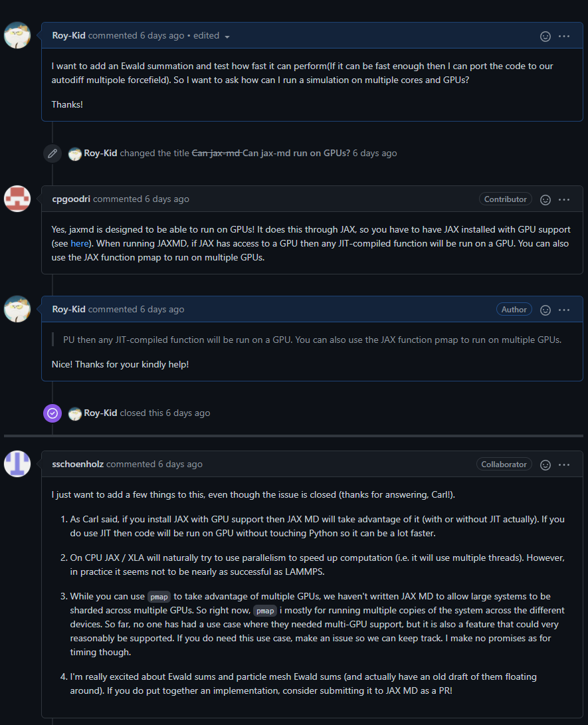Click the Collaborator badge on sschoenholz's comment

[504, 464]
